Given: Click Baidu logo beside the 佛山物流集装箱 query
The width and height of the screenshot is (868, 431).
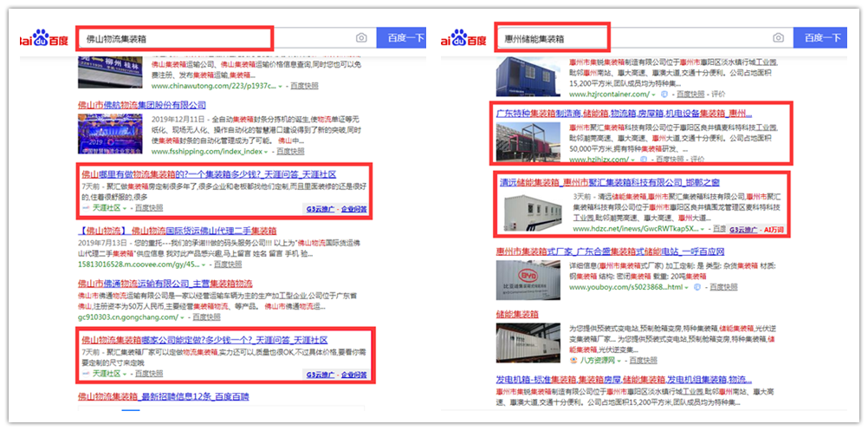Looking at the screenshot, I should pyautogui.click(x=43, y=39).
